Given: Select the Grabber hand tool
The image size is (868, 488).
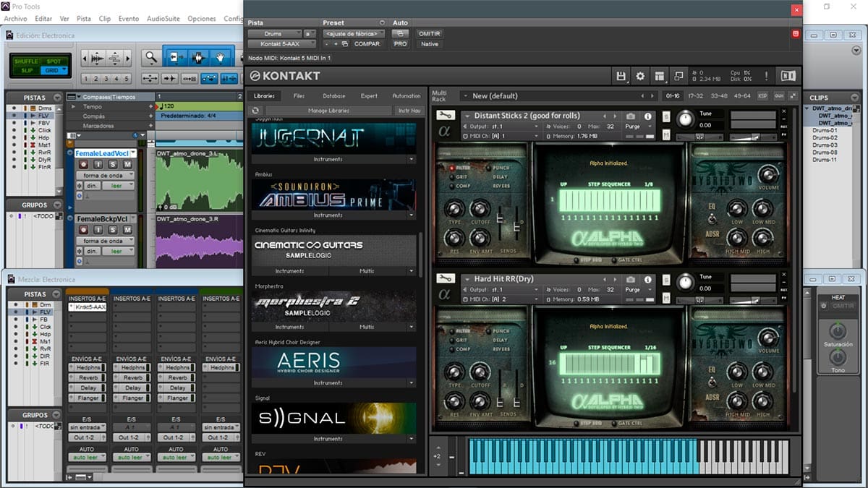Looking at the screenshot, I should (220, 57).
